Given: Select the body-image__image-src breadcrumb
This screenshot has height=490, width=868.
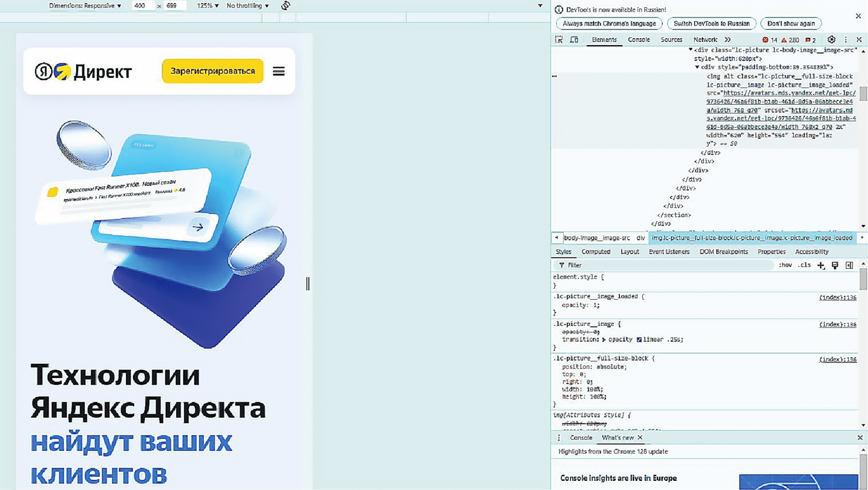Looking at the screenshot, I should click(x=596, y=238).
